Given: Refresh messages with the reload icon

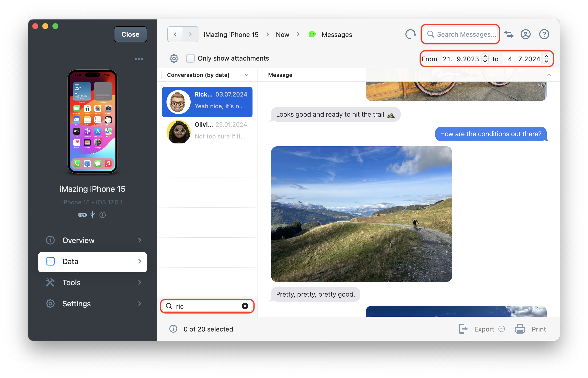Looking at the screenshot, I should tap(411, 34).
